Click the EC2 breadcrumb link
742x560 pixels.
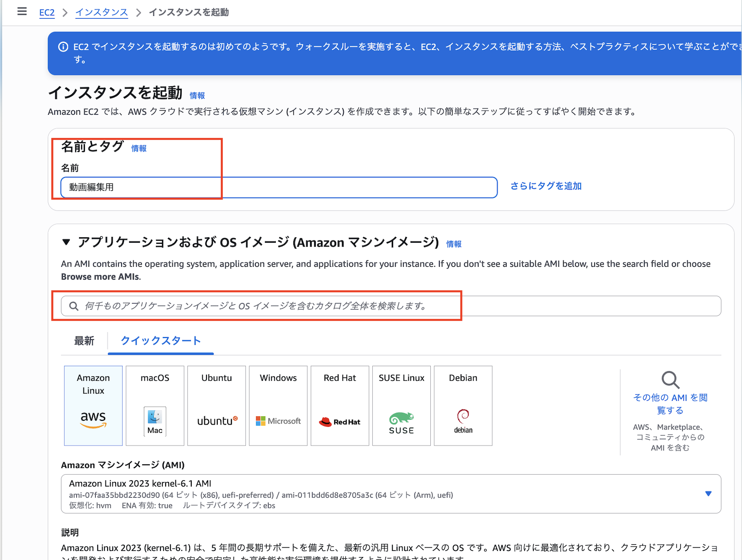click(47, 12)
